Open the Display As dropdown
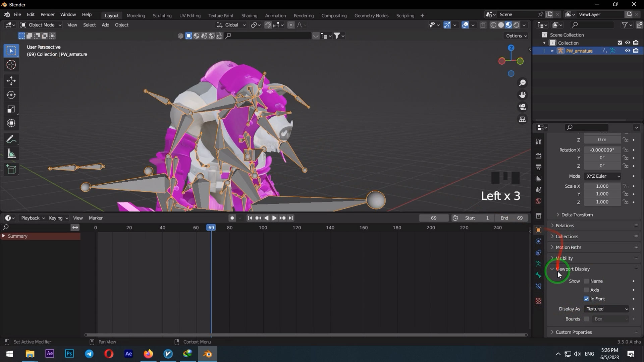Viewport: 644px width, 362px height. coord(605,309)
